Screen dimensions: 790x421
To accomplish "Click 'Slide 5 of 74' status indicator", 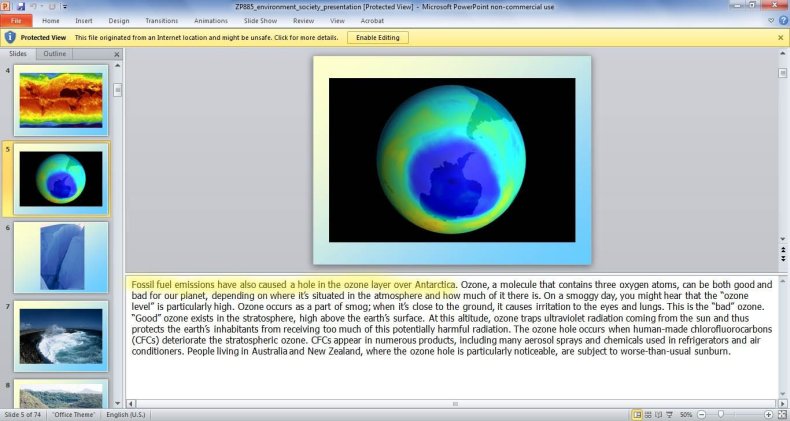I will click(23, 414).
